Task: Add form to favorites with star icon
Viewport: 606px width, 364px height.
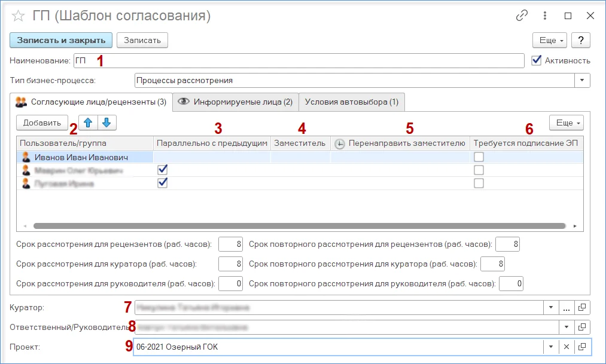Action: coord(18,16)
